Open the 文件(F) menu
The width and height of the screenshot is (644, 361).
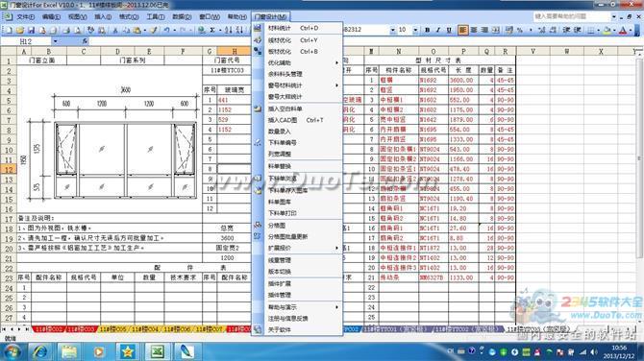click(26, 17)
